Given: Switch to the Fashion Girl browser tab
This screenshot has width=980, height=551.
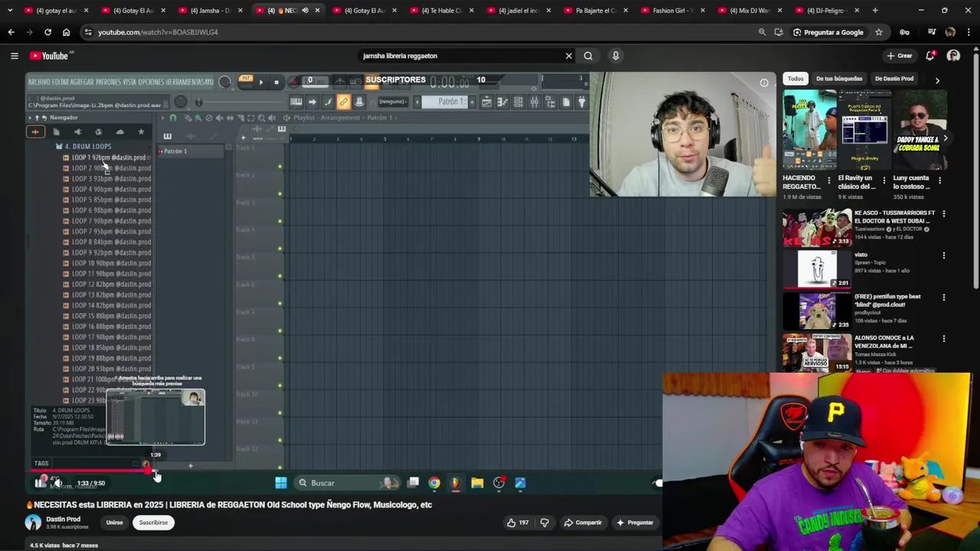Looking at the screenshot, I should pyautogui.click(x=671, y=10).
